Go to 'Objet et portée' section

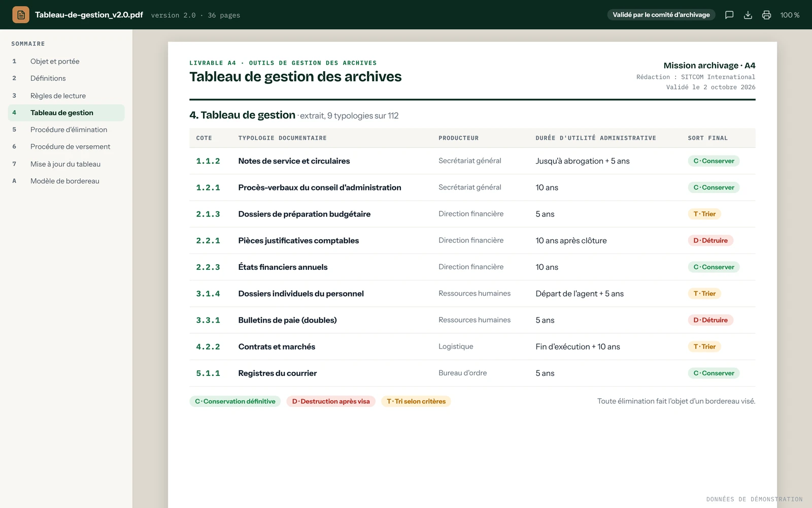pos(66,61)
